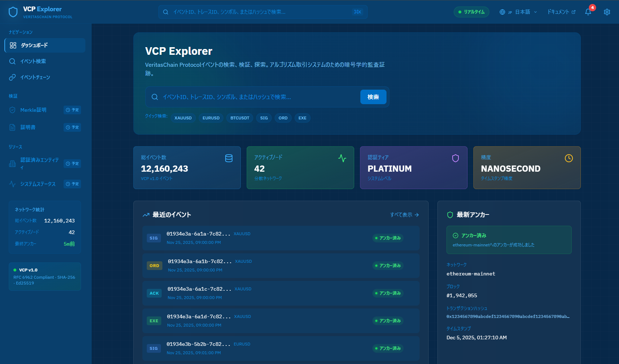619x364 pixels.
Task: Click the magnifier icon in the hero search box
Action: click(155, 97)
